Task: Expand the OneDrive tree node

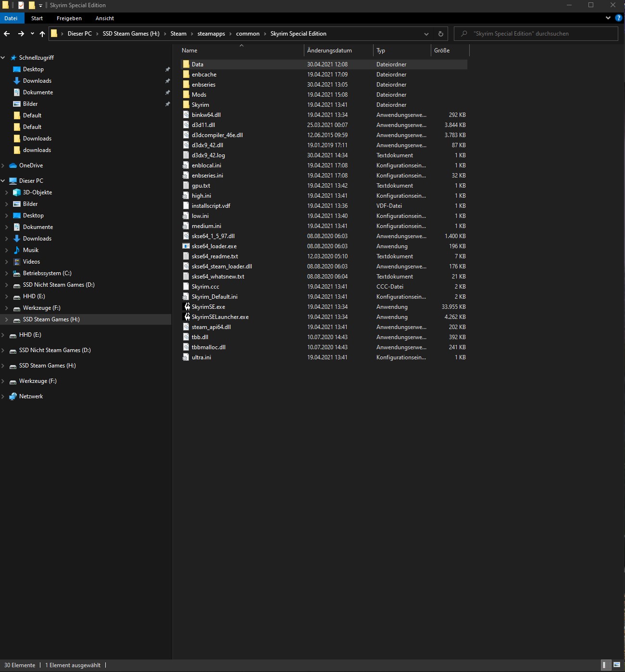Action: (3, 165)
